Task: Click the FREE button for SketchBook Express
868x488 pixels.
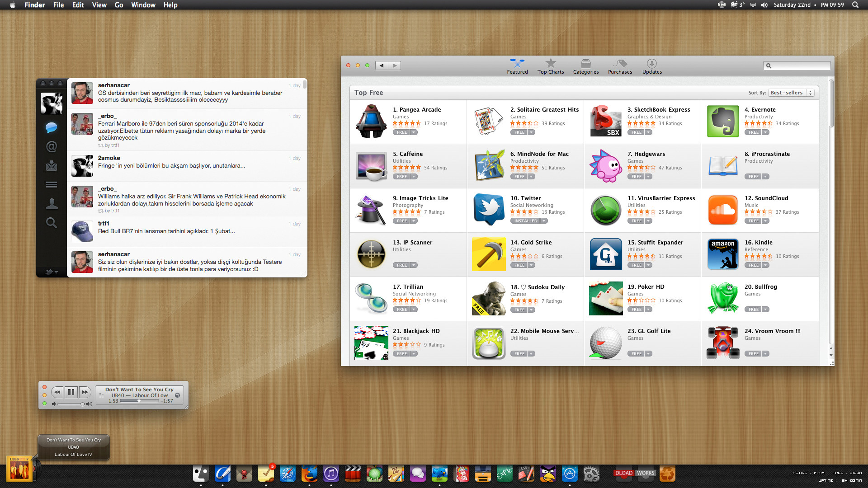Action: coord(636,132)
